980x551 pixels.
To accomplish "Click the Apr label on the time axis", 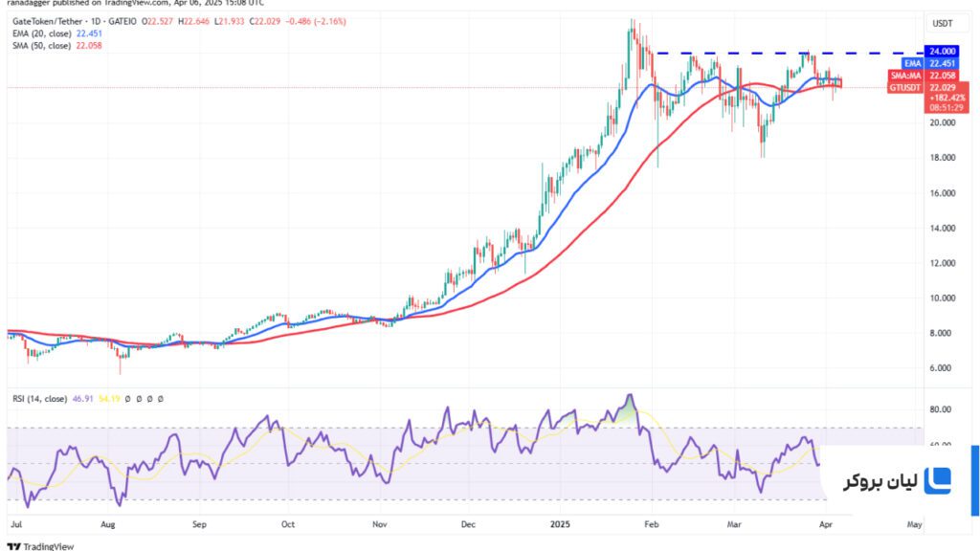I will [826, 524].
